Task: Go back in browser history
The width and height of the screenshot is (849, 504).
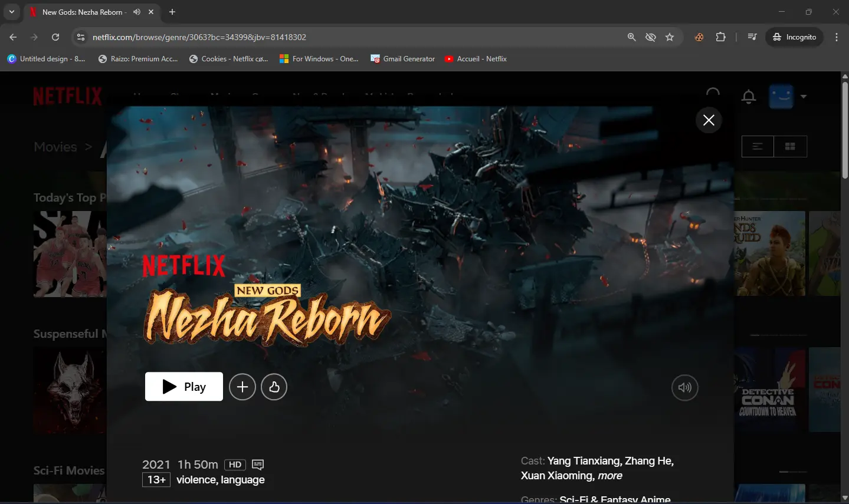Action: [x=13, y=37]
